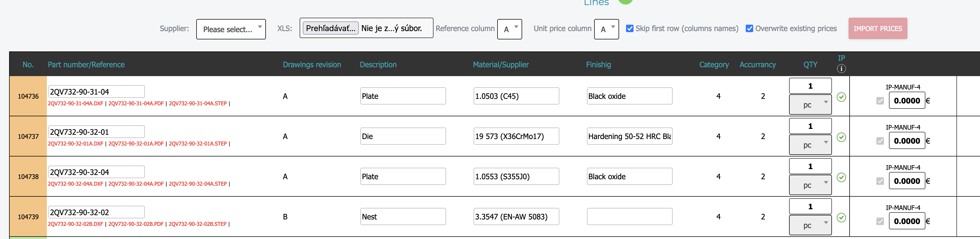Uncheck Overwrite existing prices
This screenshot has height=239, width=980.
click(749, 29)
